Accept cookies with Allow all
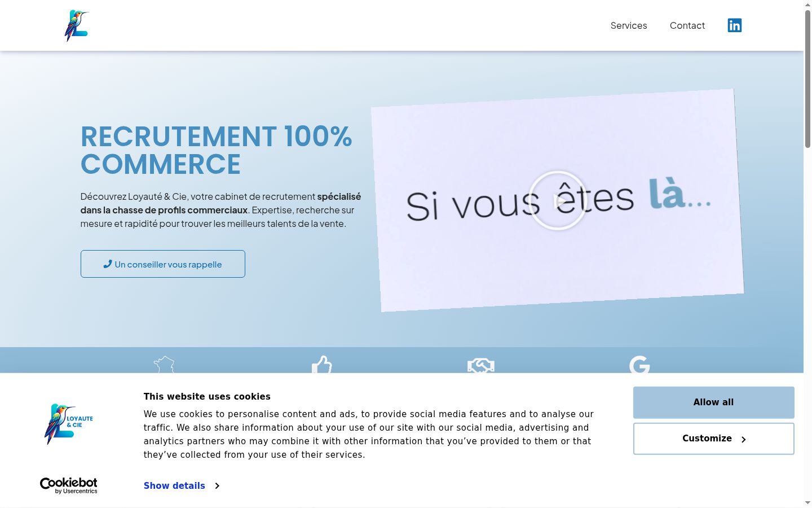The image size is (812, 508). 714,402
